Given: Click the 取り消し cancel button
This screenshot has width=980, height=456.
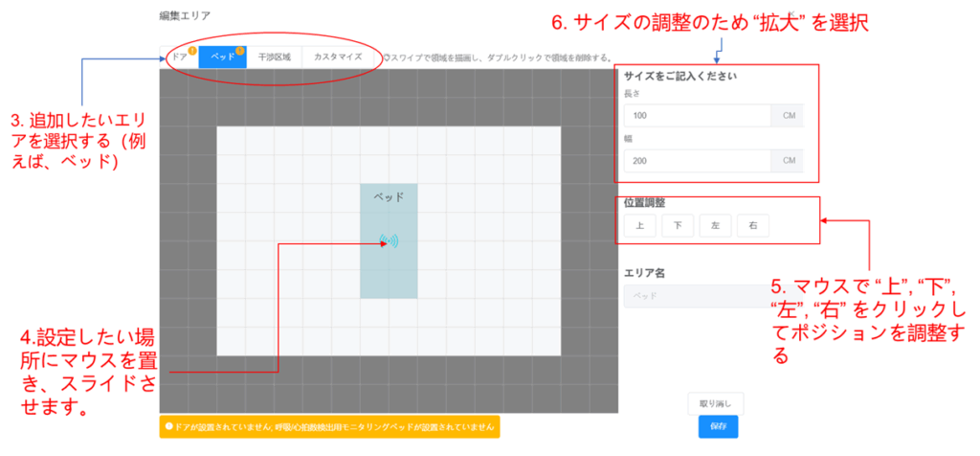Looking at the screenshot, I should (716, 403).
